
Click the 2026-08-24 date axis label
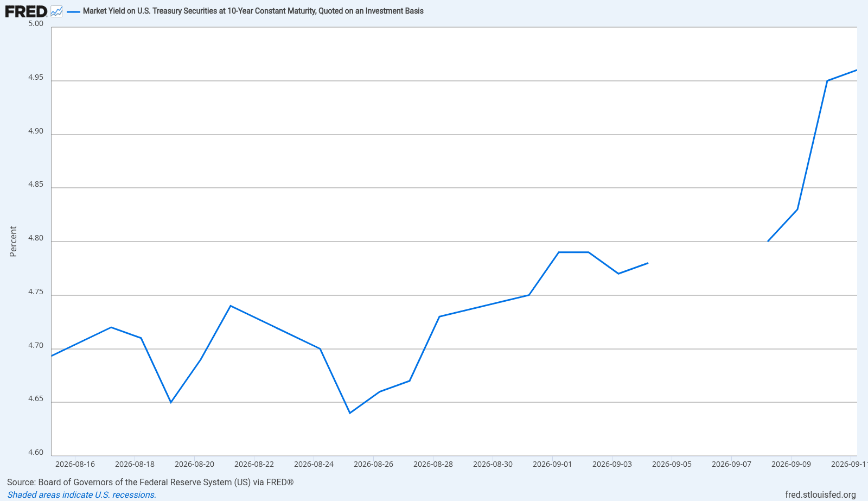coord(314,464)
